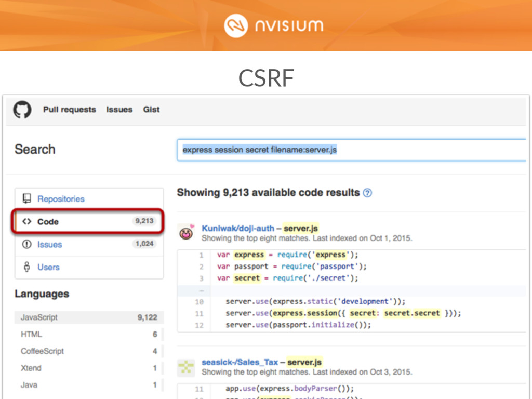Screen dimensions: 532x399
Task: Select the Users filter in the sidebar
Action: 89,268
